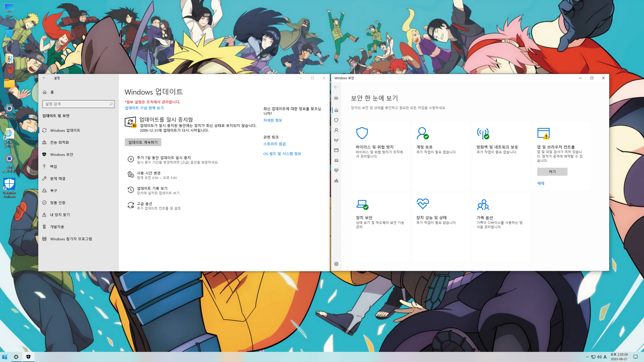644x362 pixels.
Task: Open notification center icon on taskbar
Action: [635, 357]
